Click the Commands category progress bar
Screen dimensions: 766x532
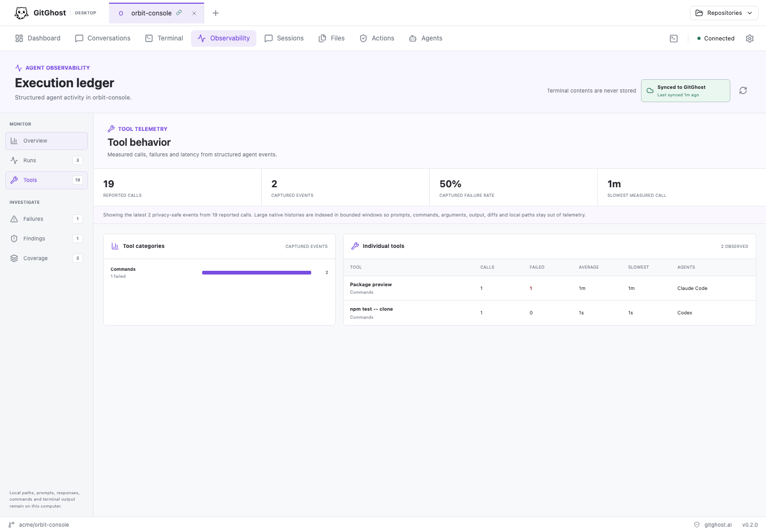tap(256, 272)
